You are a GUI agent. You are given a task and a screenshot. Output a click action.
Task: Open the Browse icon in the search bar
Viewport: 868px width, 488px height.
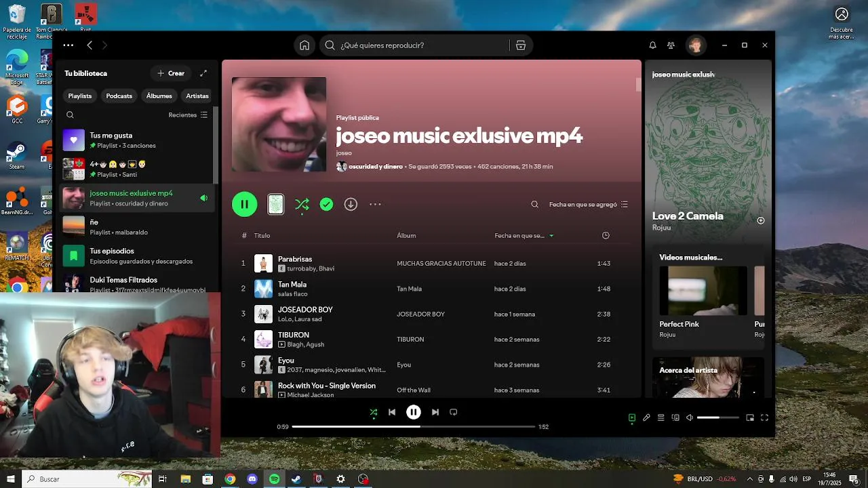pos(521,45)
